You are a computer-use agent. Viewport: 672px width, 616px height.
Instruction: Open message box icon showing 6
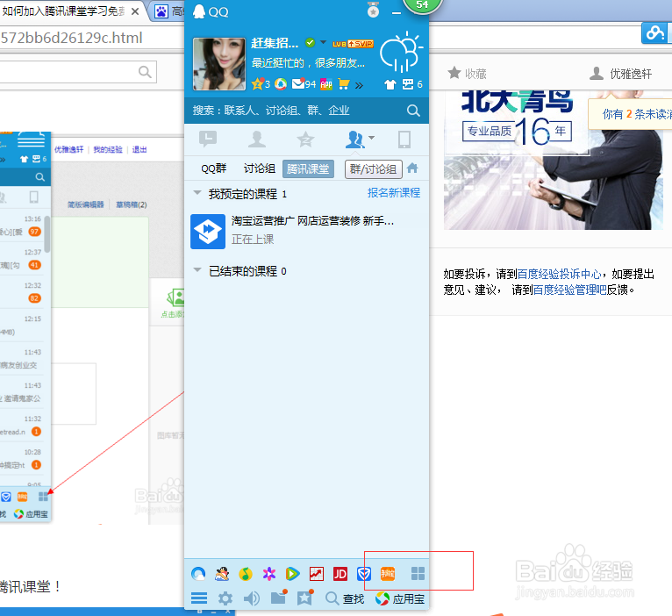[412, 84]
